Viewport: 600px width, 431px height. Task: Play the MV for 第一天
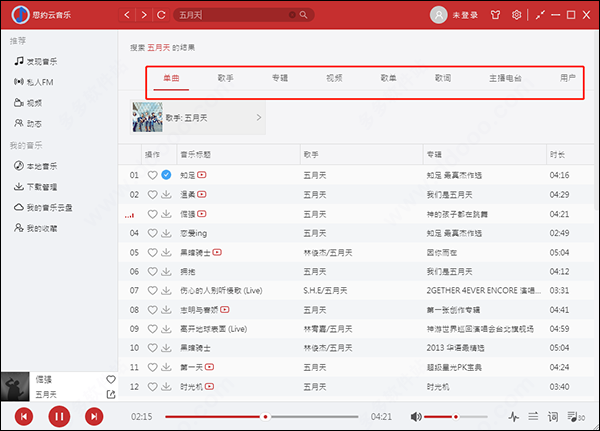click(209, 367)
